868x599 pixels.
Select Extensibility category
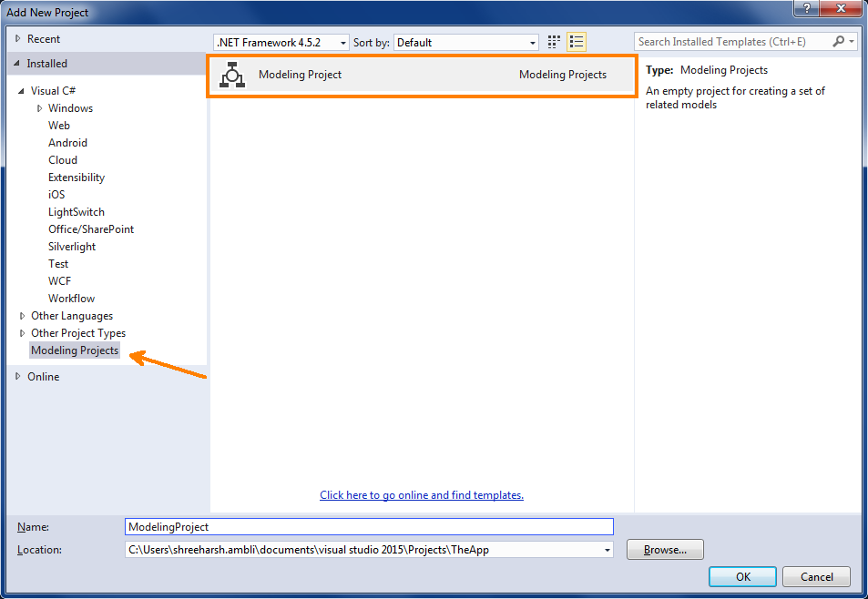pyautogui.click(x=77, y=178)
